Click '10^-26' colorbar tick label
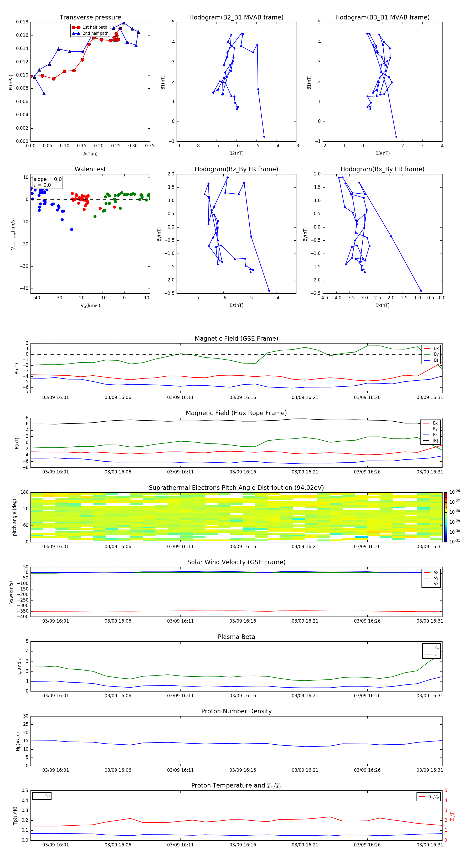The image size is (473, 868). pyautogui.click(x=455, y=492)
